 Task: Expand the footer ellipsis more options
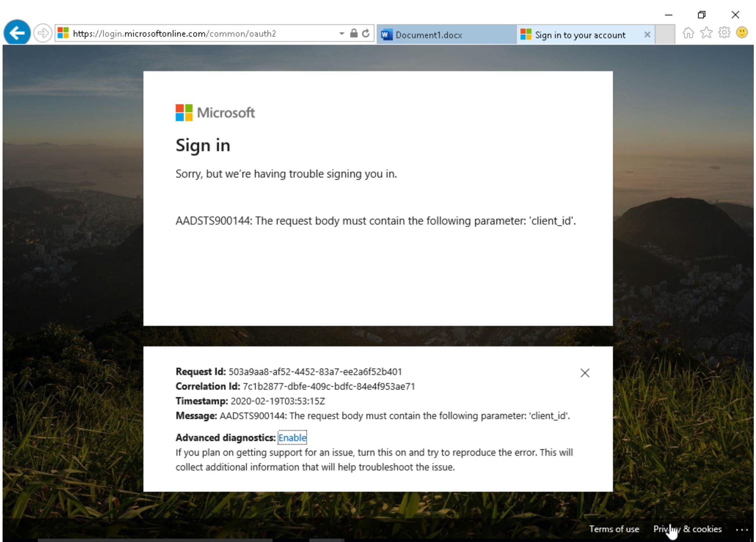tap(742, 530)
